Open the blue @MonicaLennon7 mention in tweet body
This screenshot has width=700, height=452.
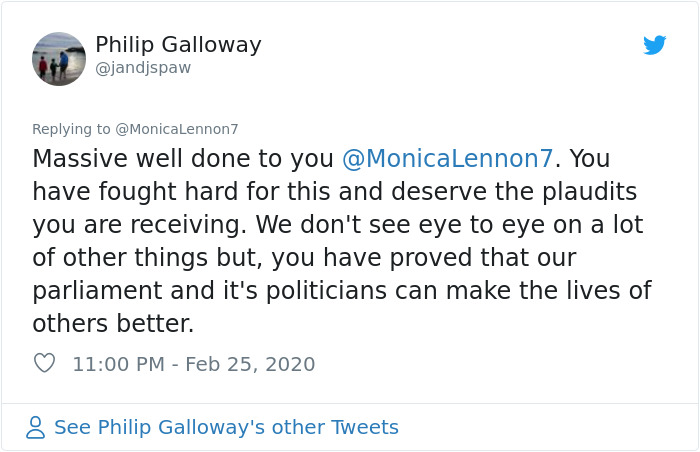pos(447,159)
